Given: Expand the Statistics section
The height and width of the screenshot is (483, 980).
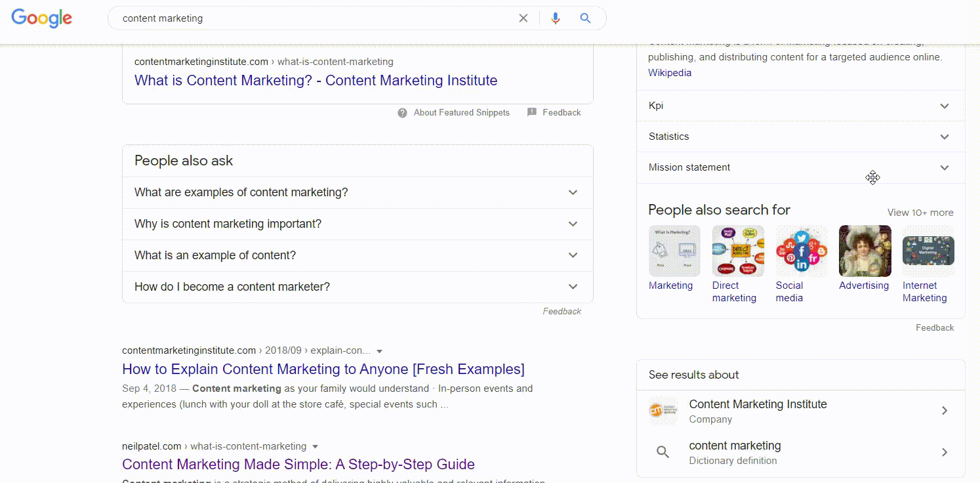Looking at the screenshot, I should click(800, 136).
